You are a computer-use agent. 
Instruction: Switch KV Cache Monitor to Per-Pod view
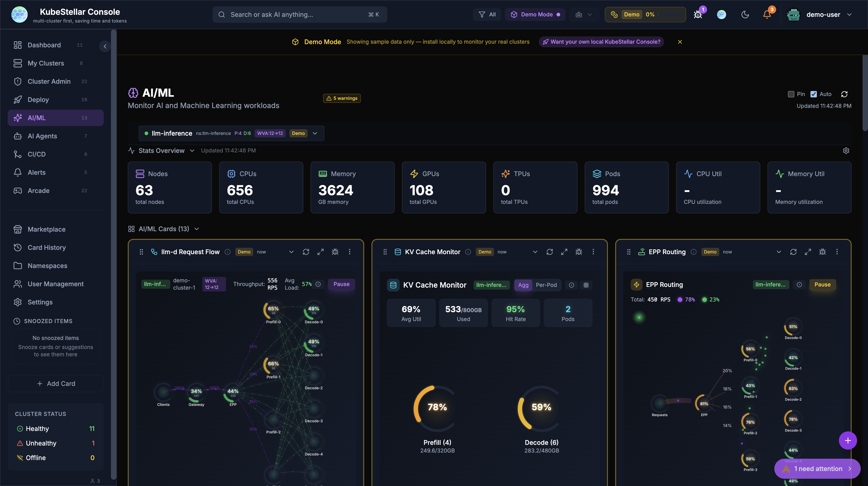[547, 285]
